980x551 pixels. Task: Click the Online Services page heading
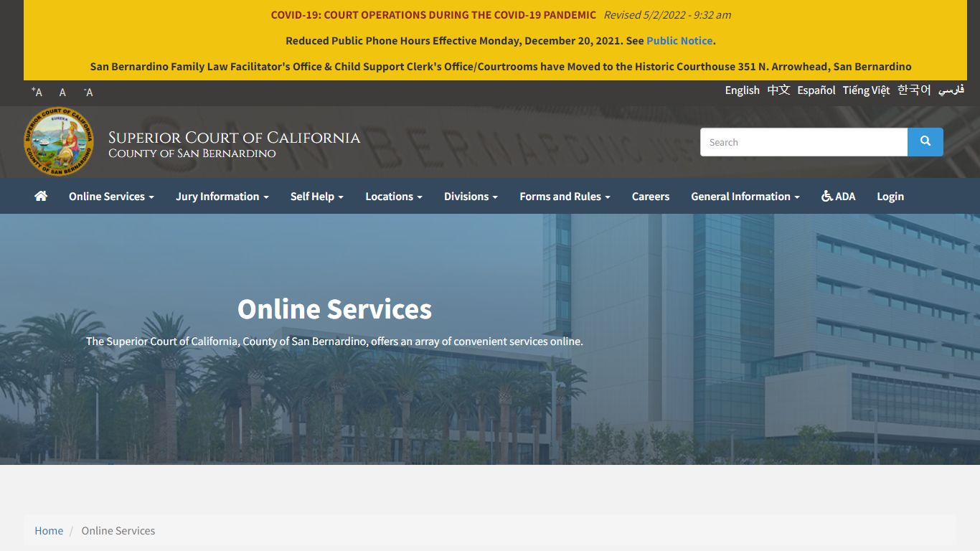pos(334,309)
